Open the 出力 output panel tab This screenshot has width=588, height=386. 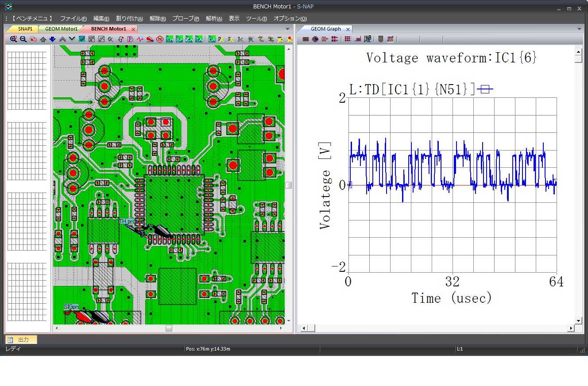pos(21,340)
